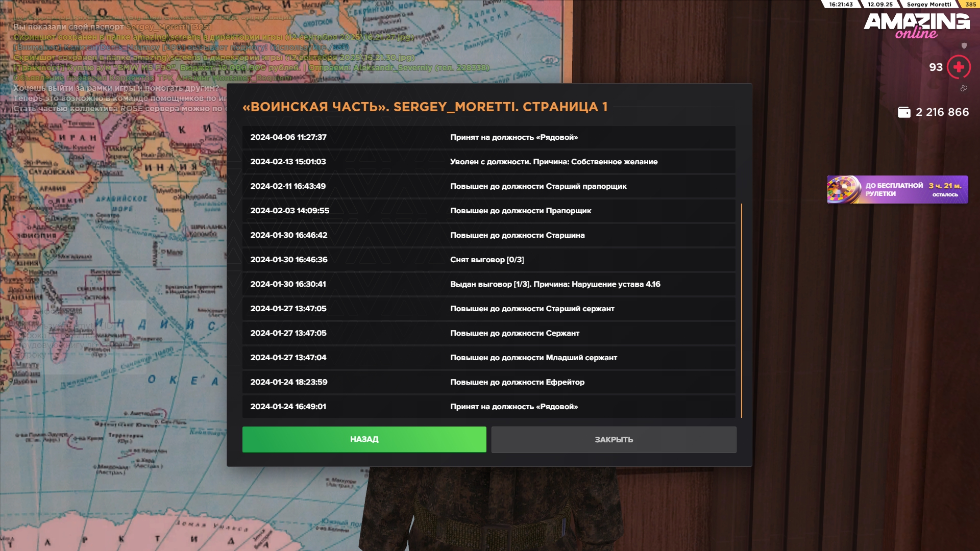Select the Ефрейтор promotion row
Screen dimensions: 980x551
(488, 382)
